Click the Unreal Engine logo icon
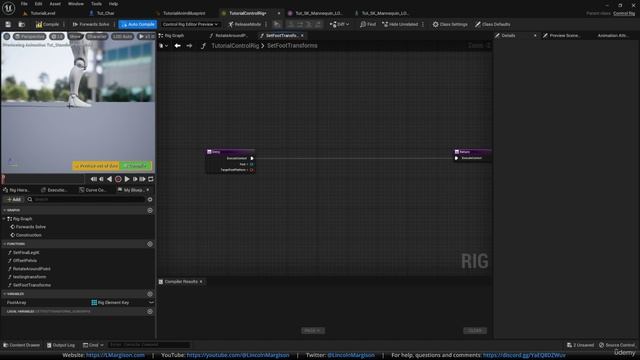Image resolution: width=640 pixels, height=360 pixels. point(8,7)
